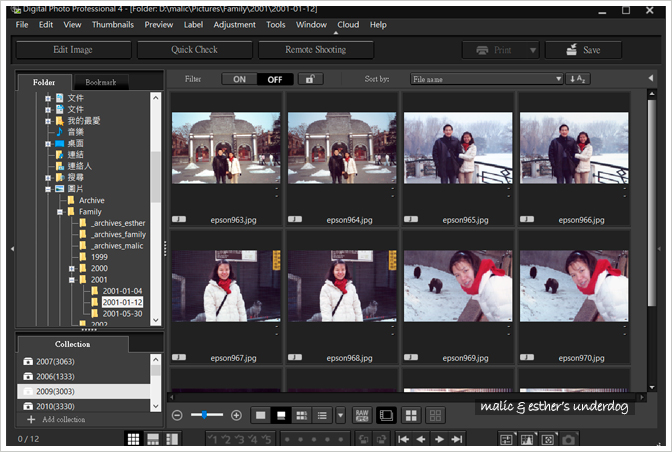Screen dimensions: 672x452
Task: Start Remote Shooting
Action: (315, 50)
